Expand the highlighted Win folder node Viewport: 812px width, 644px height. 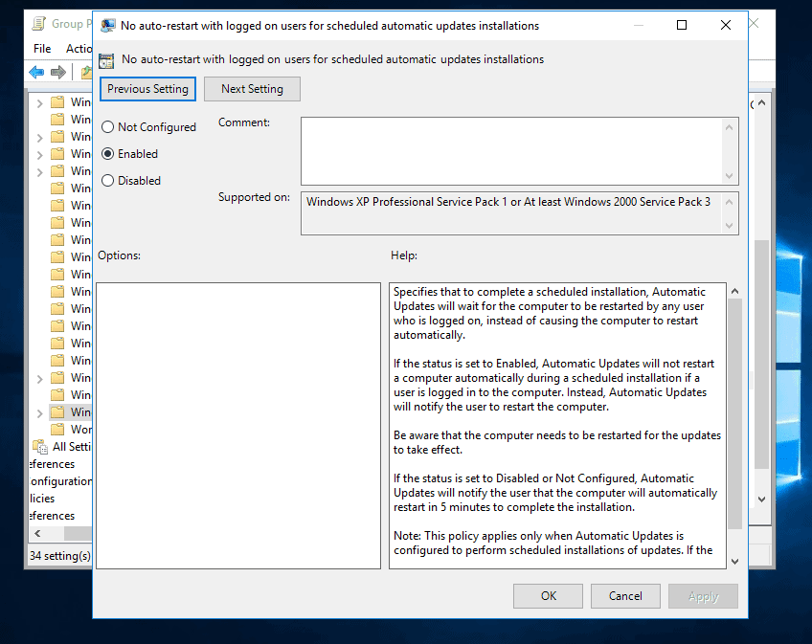[x=40, y=413]
